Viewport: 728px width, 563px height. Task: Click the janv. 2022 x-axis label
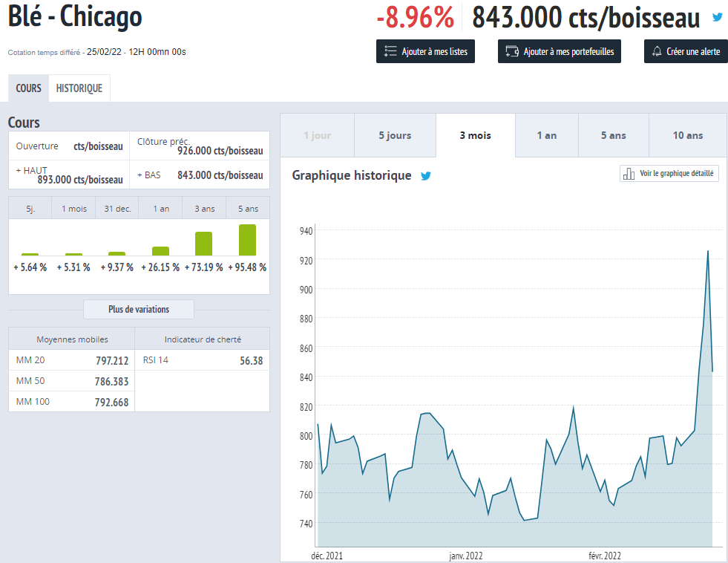466,556
